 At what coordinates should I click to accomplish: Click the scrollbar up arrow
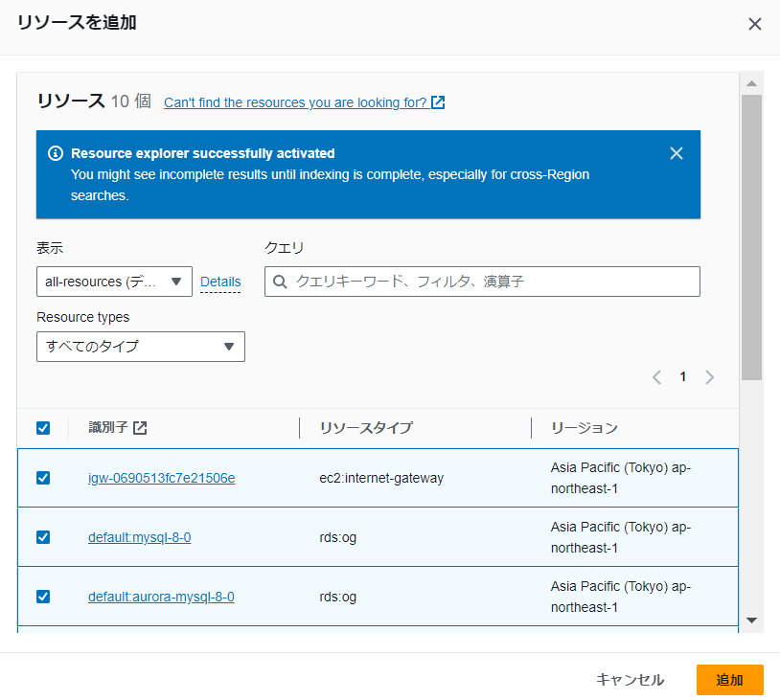[x=749, y=83]
